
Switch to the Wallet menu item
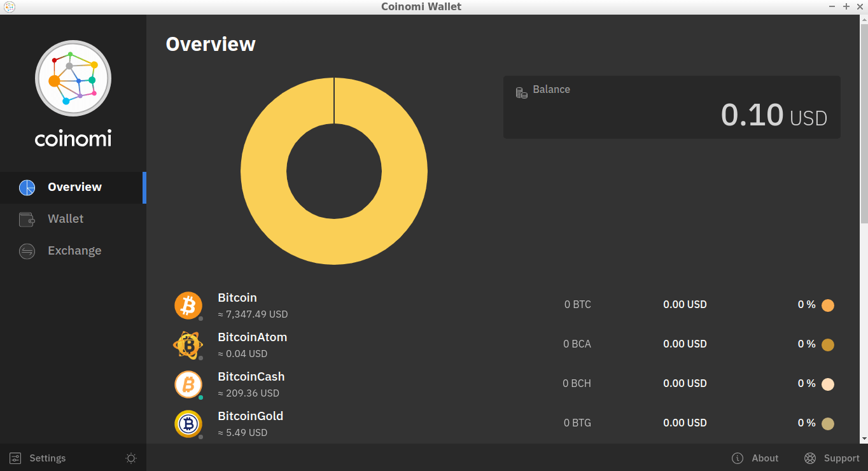pos(73,220)
